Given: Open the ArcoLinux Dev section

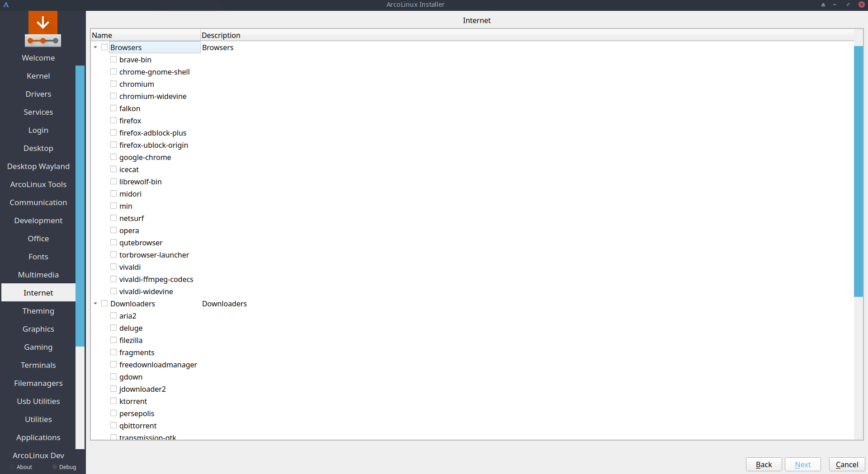Looking at the screenshot, I should click(38, 455).
